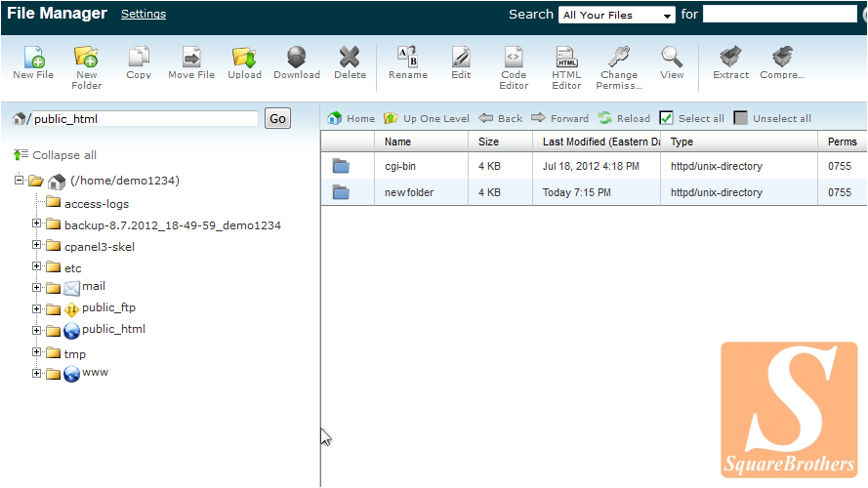Viewport: 868px width, 488px height.
Task: Click the New File toolbar icon
Action: (33, 59)
